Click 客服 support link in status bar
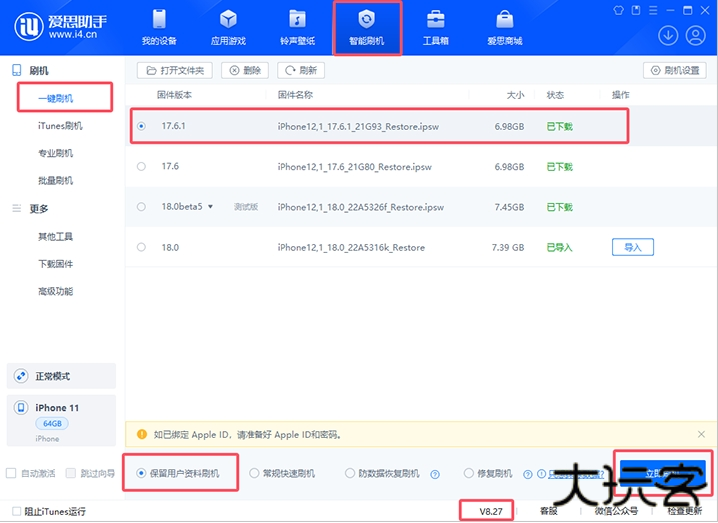Viewport: 718px width, 523px height. tap(549, 511)
